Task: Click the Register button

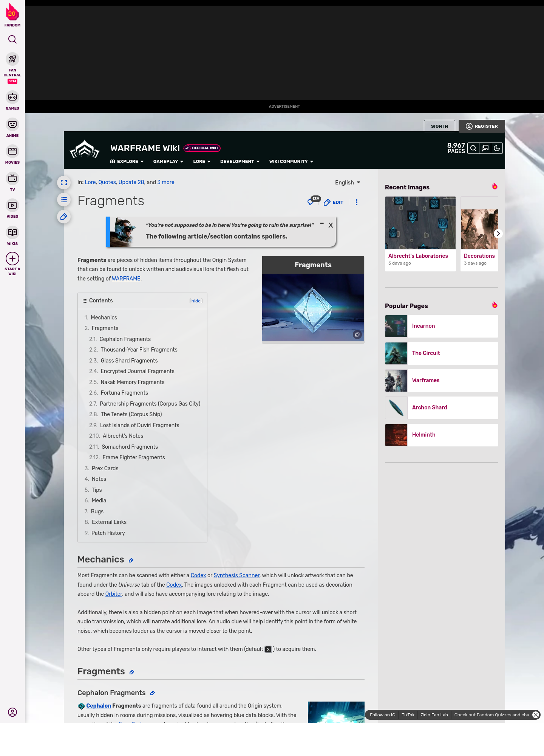Action: coord(482,126)
